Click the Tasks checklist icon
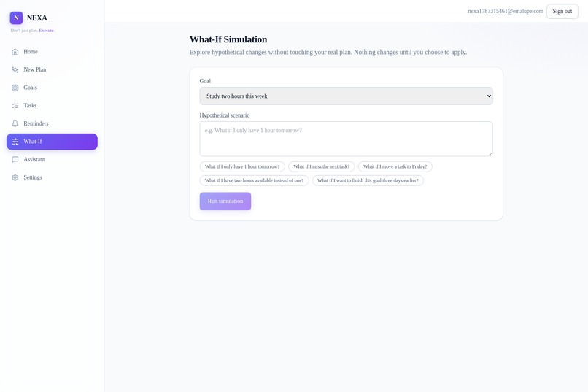The width and height of the screenshot is (588, 392). [15, 106]
